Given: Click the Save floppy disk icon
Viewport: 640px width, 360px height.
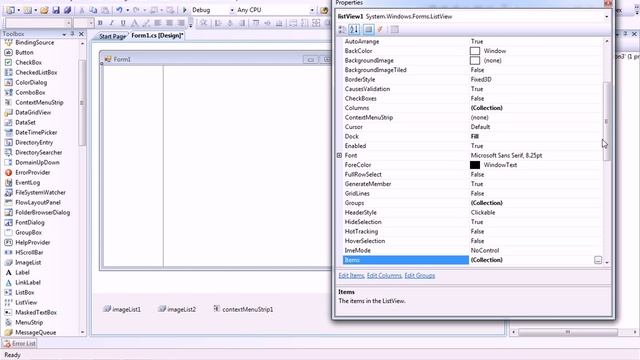Looking at the screenshot, I should click(x=56, y=10).
